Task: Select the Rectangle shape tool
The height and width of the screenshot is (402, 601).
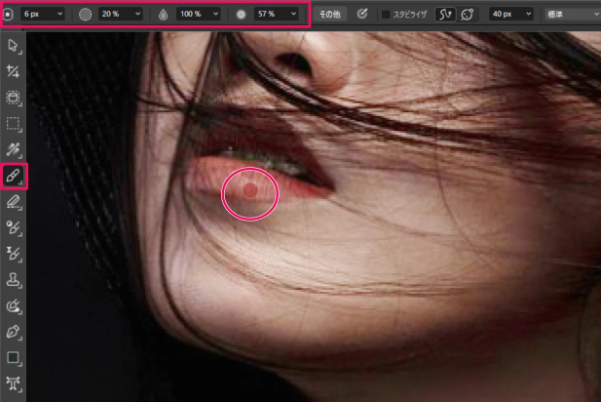Action: tap(13, 358)
